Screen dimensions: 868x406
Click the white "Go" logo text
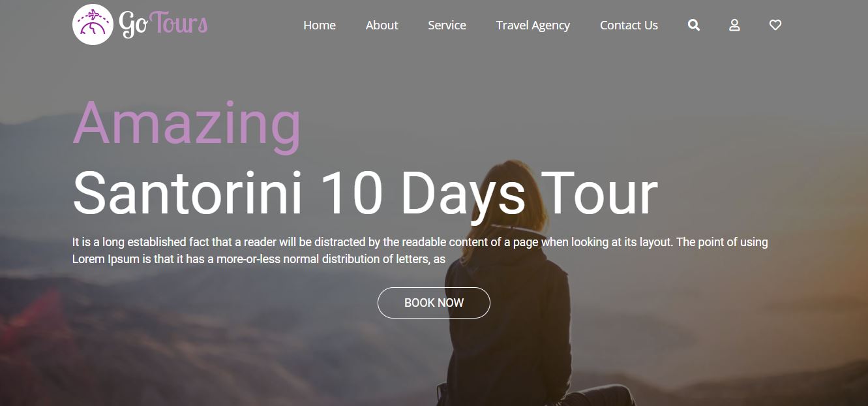tap(134, 24)
